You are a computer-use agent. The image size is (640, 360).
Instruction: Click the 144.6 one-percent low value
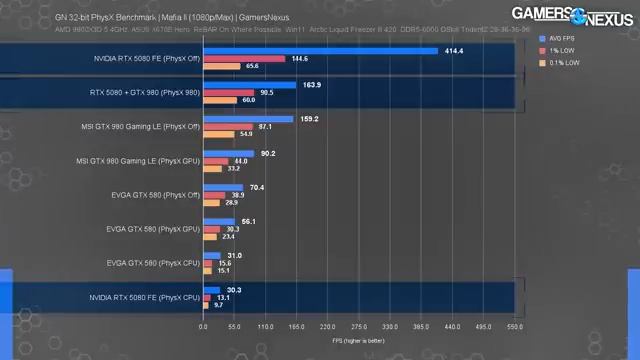[x=300, y=59]
